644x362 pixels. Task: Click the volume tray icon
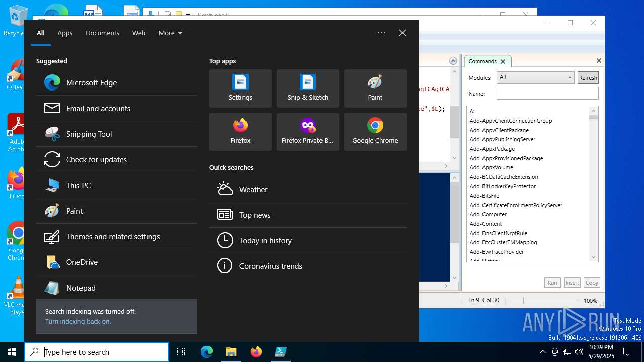(x=579, y=352)
